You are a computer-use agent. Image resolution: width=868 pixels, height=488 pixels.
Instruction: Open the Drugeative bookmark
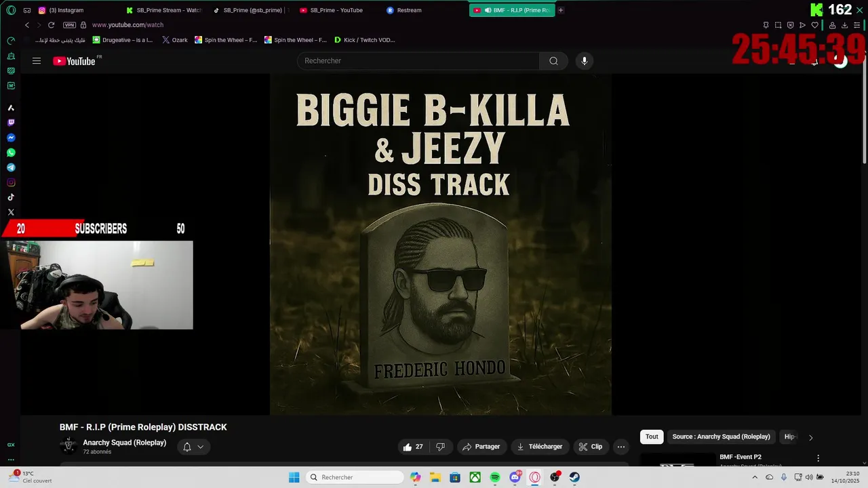pos(122,40)
